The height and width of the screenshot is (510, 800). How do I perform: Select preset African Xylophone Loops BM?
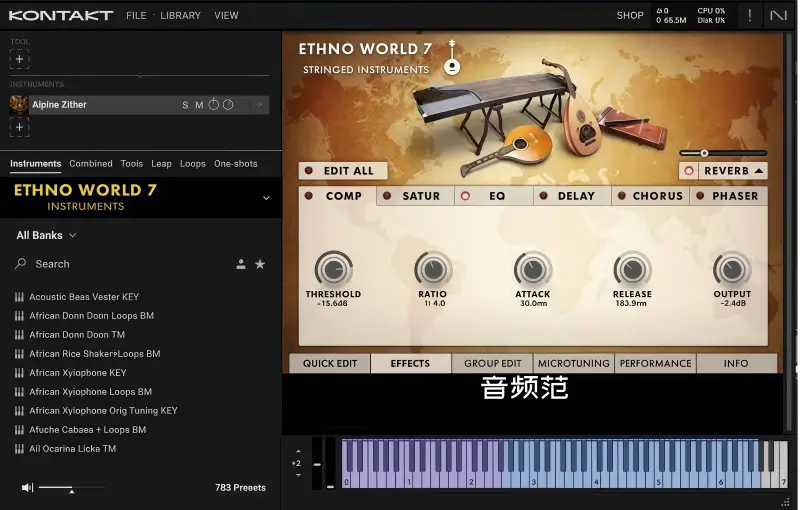(x=90, y=392)
